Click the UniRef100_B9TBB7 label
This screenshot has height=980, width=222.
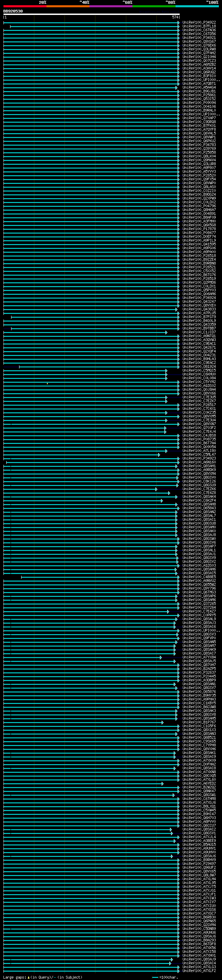pyautogui.click(x=199, y=329)
